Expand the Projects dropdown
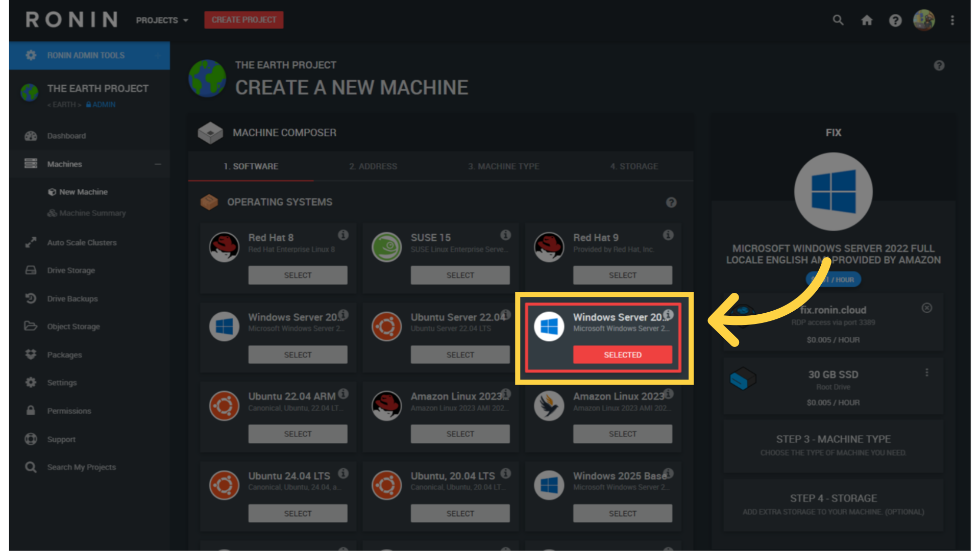 [x=162, y=20]
